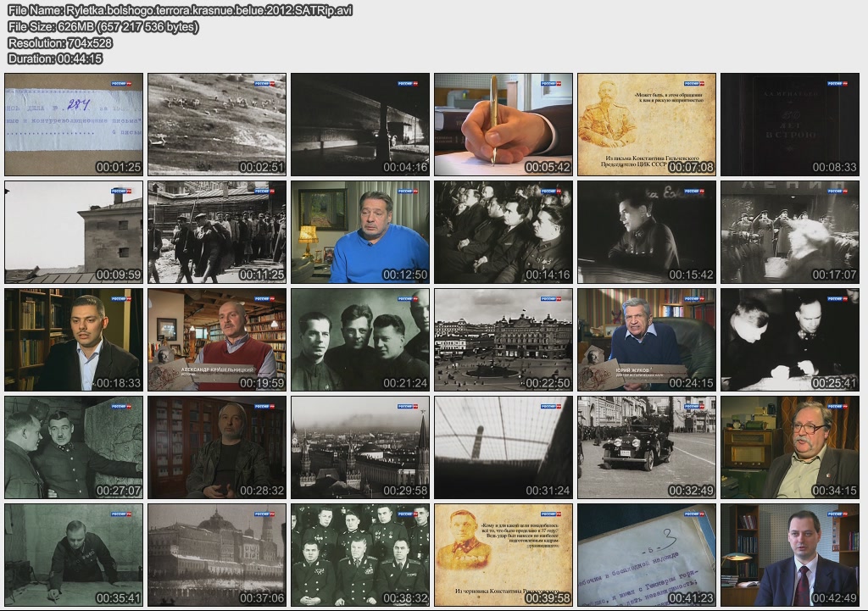
Task: Click the 00:19:59 frame of man in red vest
Action: pos(217,340)
